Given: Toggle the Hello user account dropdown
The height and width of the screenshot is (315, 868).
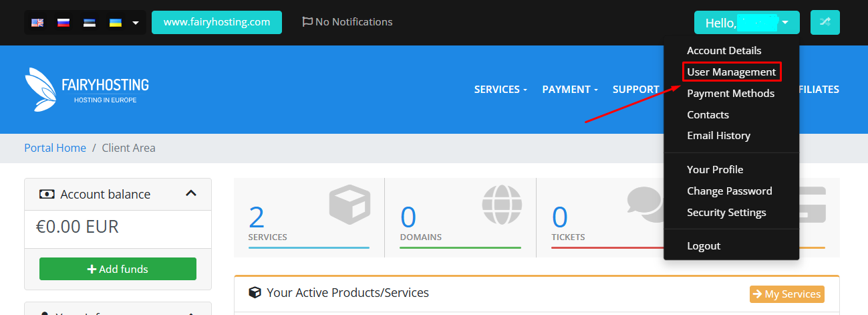Looking at the screenshot, I should [x=747, y=23].
